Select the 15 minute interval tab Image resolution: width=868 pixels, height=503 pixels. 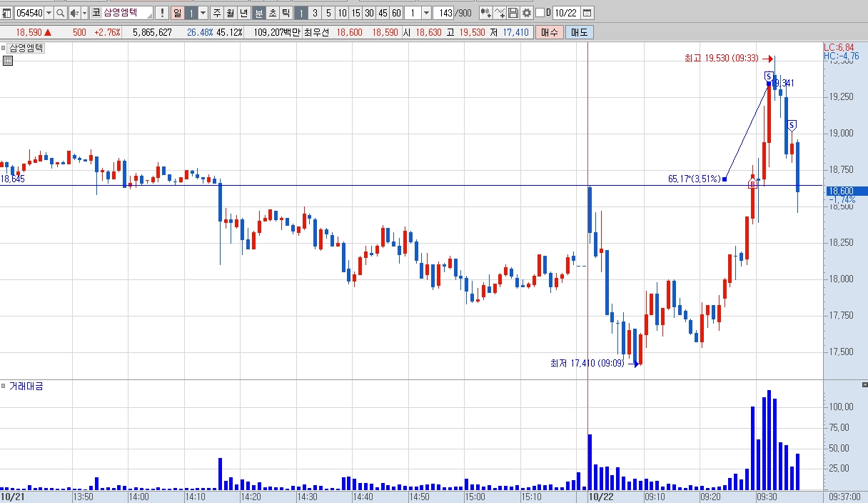click(x=355, y=13)
